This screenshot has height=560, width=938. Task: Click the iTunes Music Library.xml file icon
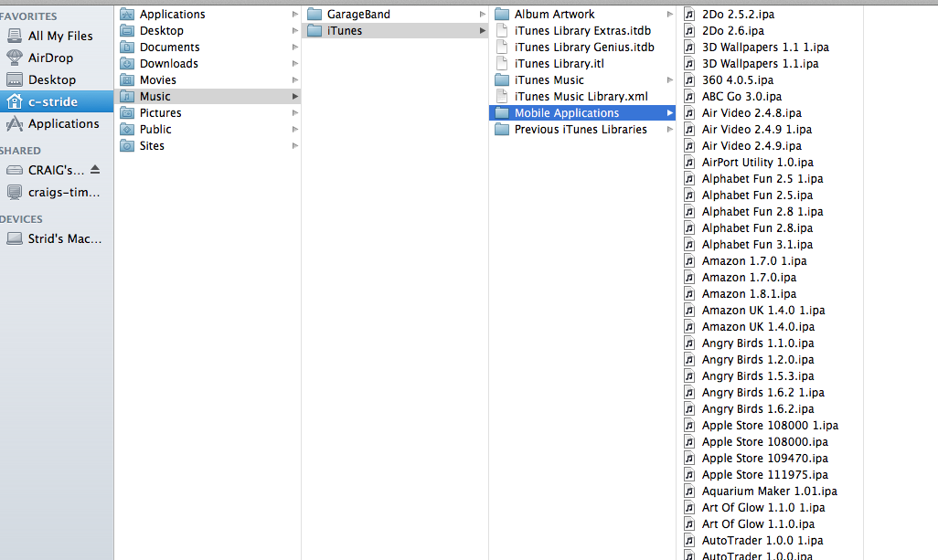tap(502, 96)
